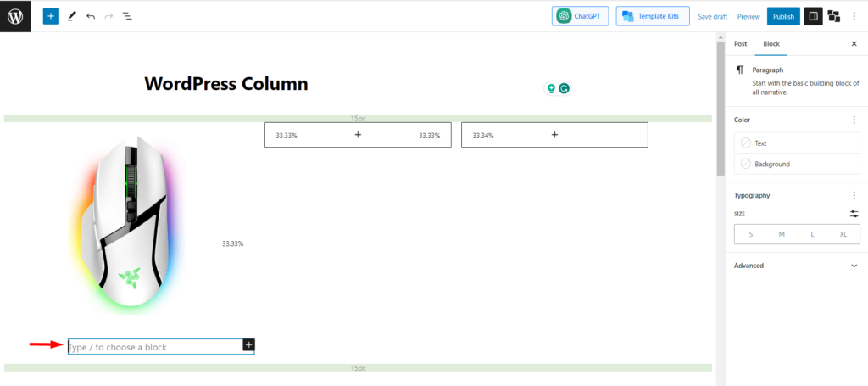This screenshot has height=386, width=868.
Task: Select the pencil Tools icon
Action: click(71, 16)
